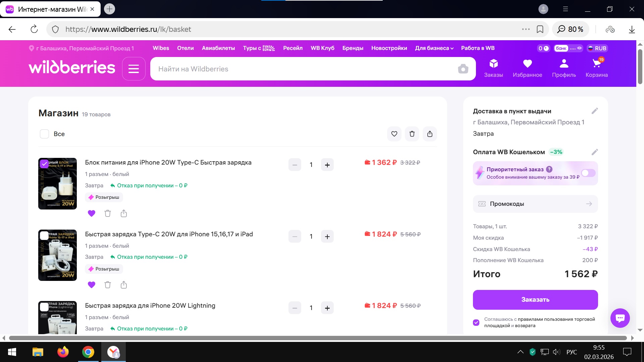This screenshot has width=644, height=362.
Task: Open the Бренды menu item
Action: click(x=353, y=48)
